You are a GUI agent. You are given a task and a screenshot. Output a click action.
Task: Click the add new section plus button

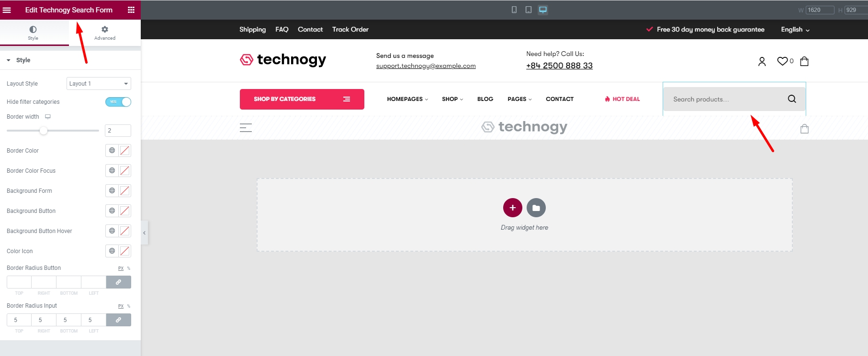pyautogui.click(x=512, y=208)
